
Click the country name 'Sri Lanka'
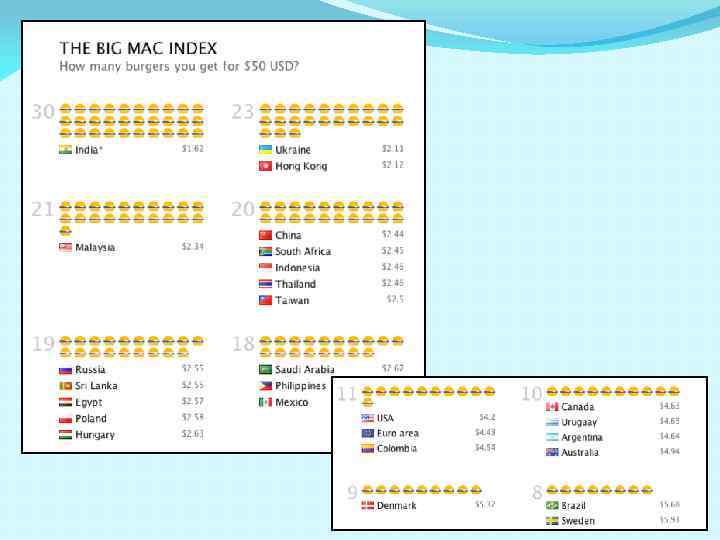(x=96, y=386)
